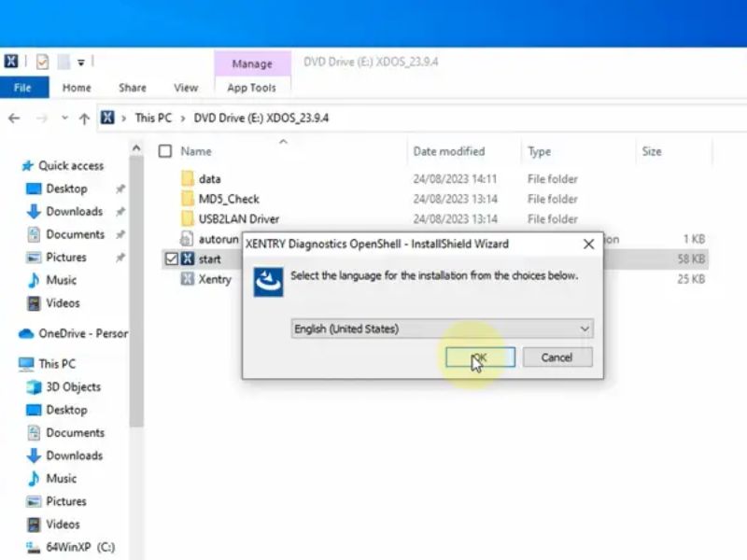
Task: Open the View ribbon tab
Action: point(186,88)
